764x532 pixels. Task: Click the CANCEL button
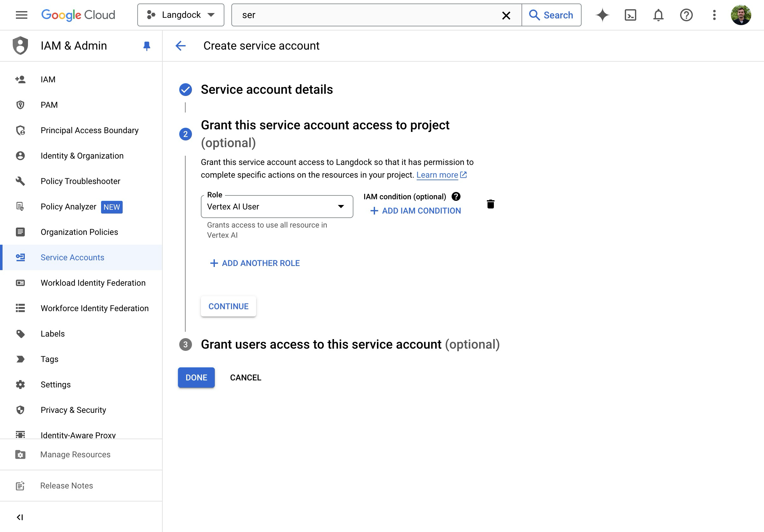(246, 378)
